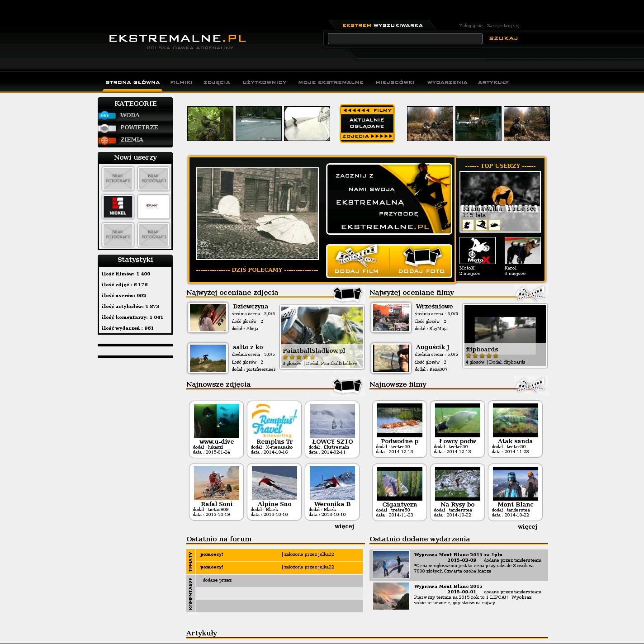The image size is (644, 644).
Task: Open the Mont Blanc film card
Action: tap(516, 492)
